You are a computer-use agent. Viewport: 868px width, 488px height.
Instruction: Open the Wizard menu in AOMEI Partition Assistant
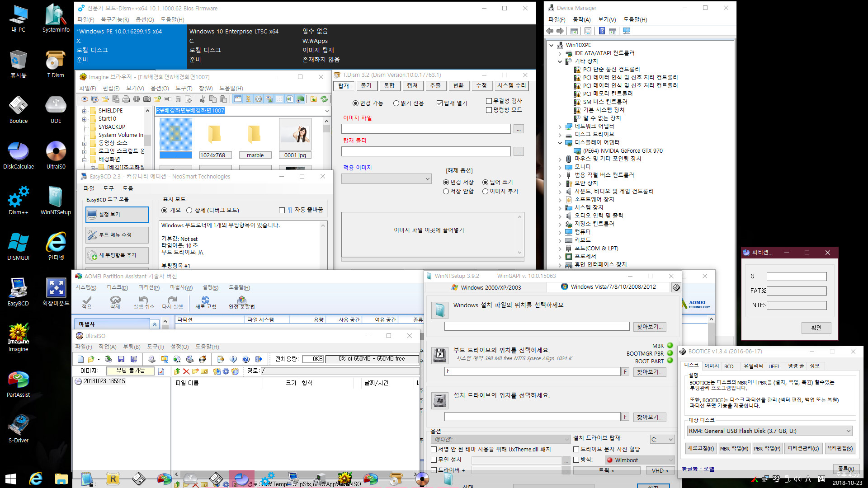tap(181, 287)
